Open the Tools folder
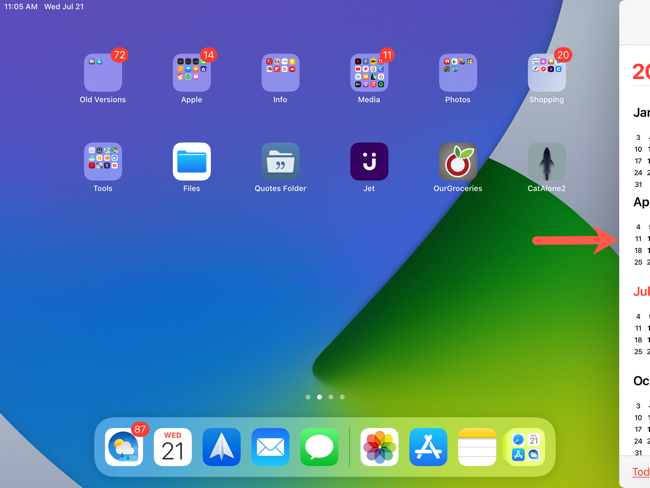This screenshot has height=488, width=650. tap(103, 162)
